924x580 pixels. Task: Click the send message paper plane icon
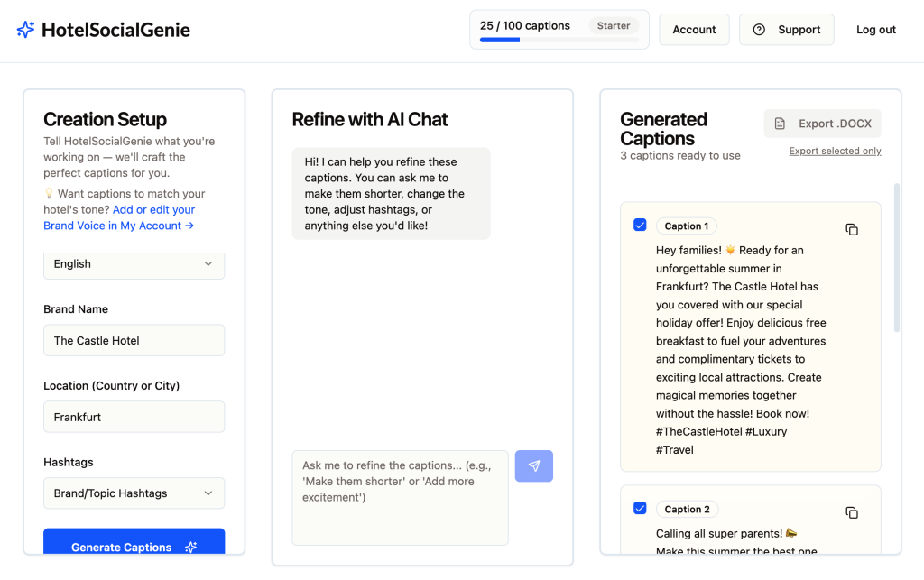(534, 465)
